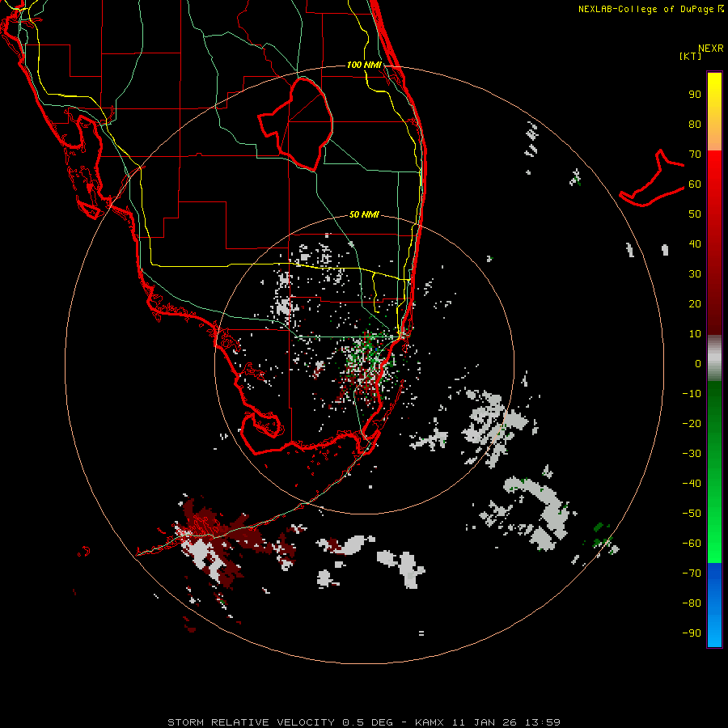Screen dimensions: 728x728
Task: Click the Storm Relative Velocity caption at bottom
Action: pos(364,722)
